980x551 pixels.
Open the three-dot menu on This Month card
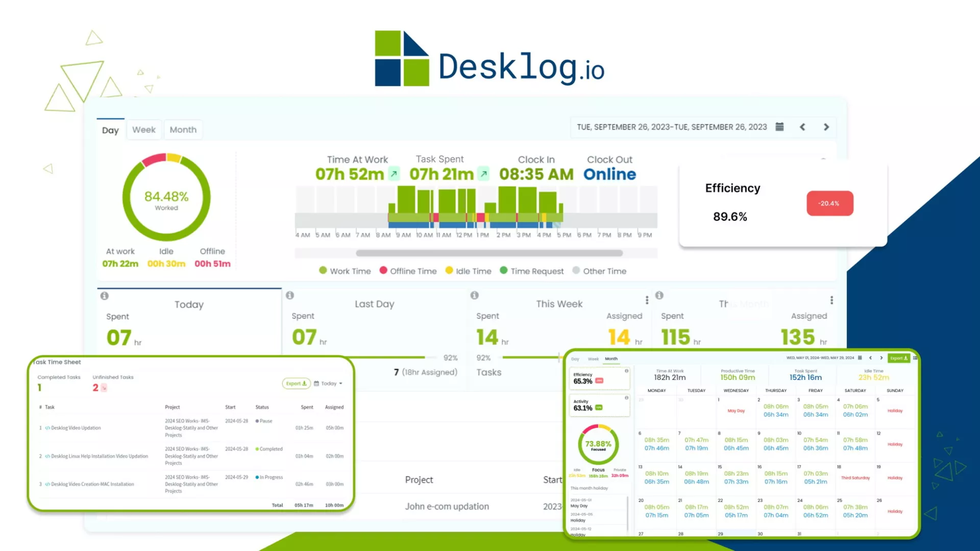tap(831, 300)
